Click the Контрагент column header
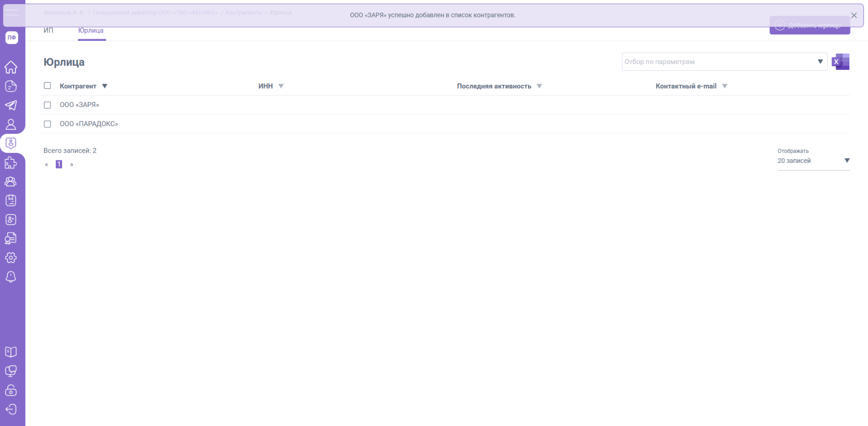The height and width of the screenshot is (426, 868). (78, 86)
